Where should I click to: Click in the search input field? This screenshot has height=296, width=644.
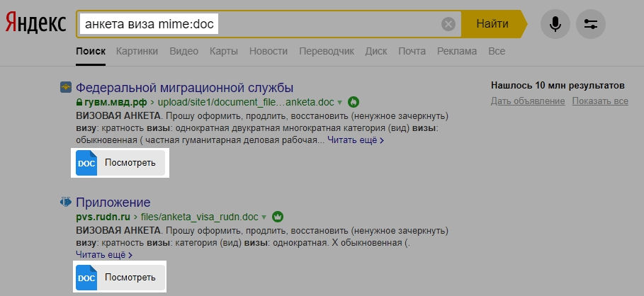tap(326, 24)
